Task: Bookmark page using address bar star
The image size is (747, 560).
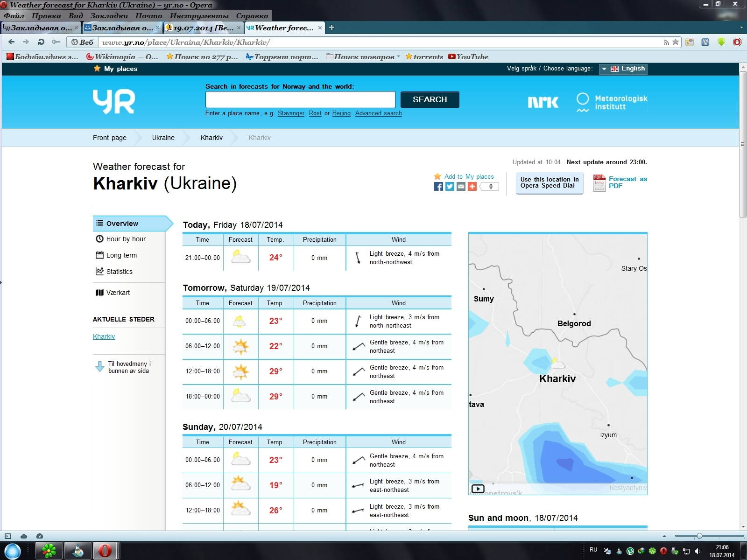Action: pos(675,42)
